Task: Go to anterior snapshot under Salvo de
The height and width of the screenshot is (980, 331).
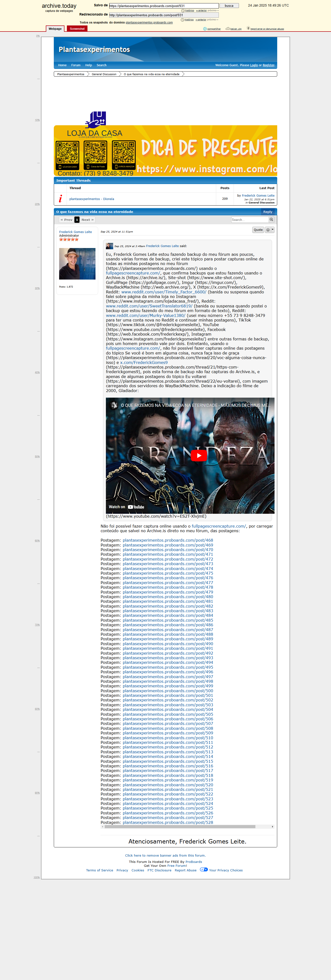Action: pos(201,11)
